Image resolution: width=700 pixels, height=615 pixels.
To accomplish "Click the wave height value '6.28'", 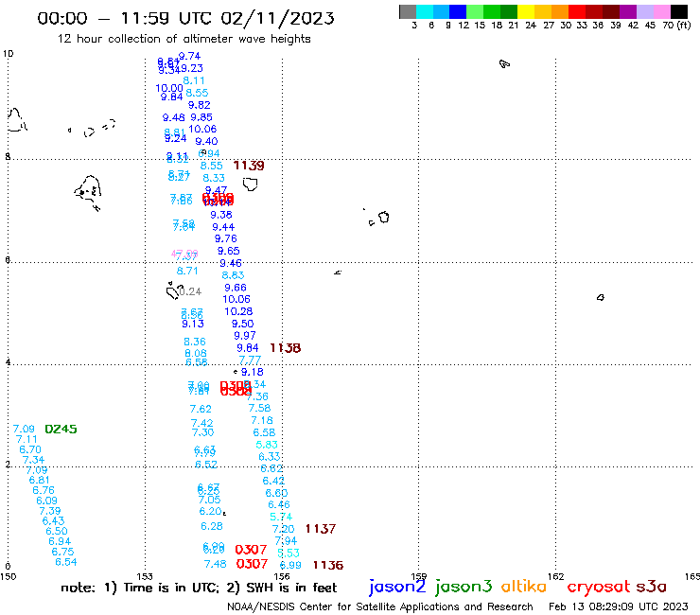I will point(212,526).
